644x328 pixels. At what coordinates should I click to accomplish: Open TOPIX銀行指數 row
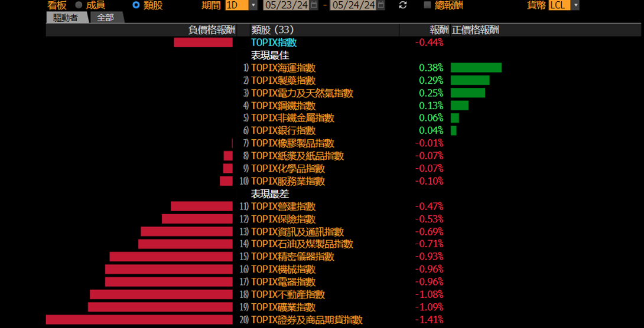point(284,131)
